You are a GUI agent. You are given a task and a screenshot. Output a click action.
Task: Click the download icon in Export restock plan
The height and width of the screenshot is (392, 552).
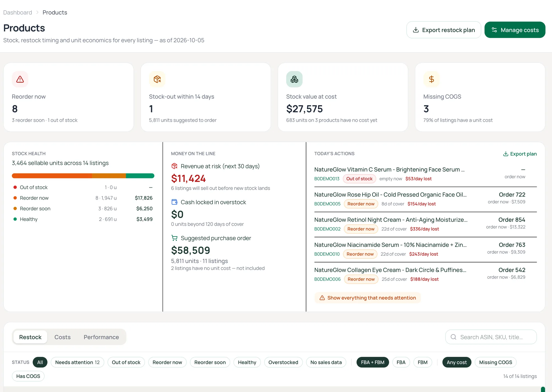[416, 30]
